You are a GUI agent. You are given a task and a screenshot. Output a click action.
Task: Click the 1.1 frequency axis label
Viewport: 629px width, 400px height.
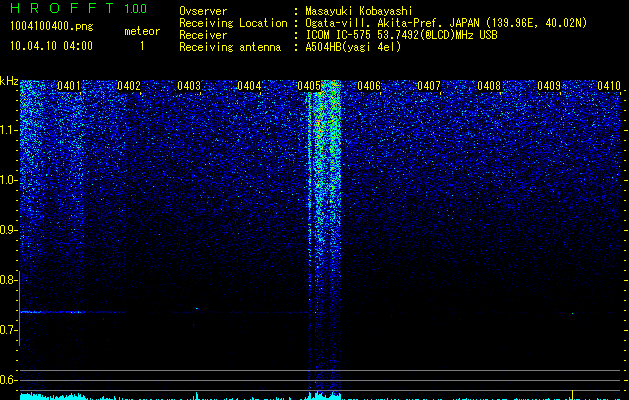coord(8,130)
